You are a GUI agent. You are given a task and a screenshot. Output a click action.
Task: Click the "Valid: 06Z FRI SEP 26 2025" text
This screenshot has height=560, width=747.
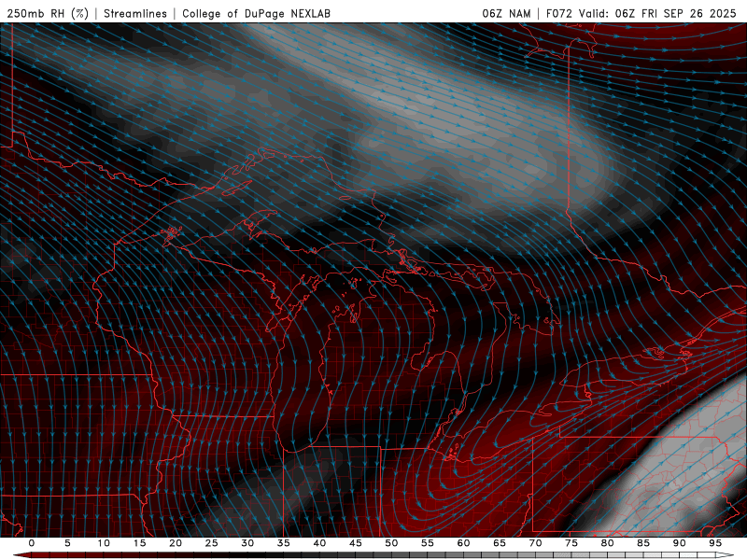pos(657,13)
